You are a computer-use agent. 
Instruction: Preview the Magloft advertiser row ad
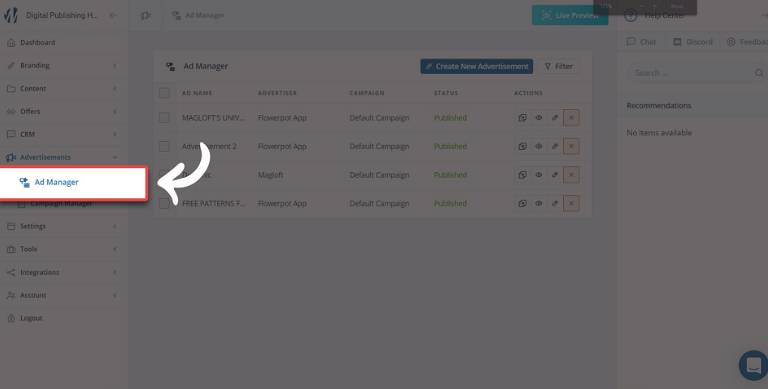coord(539,175)
